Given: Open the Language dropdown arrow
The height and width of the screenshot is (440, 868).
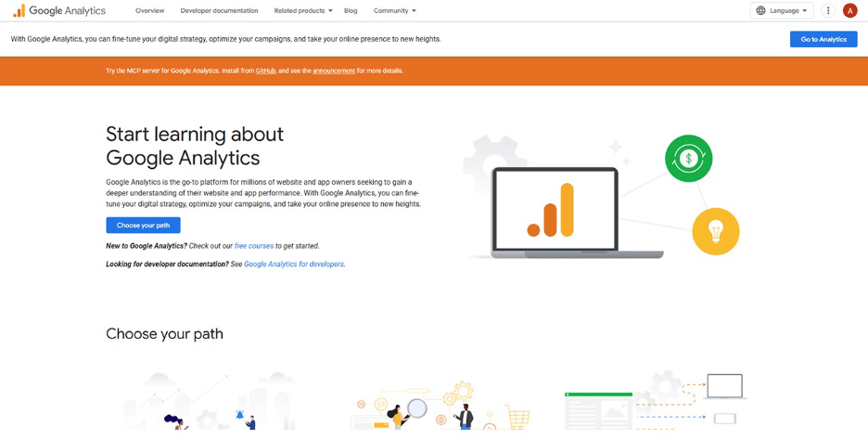Looking at the screenshot, I should point(804,10).
